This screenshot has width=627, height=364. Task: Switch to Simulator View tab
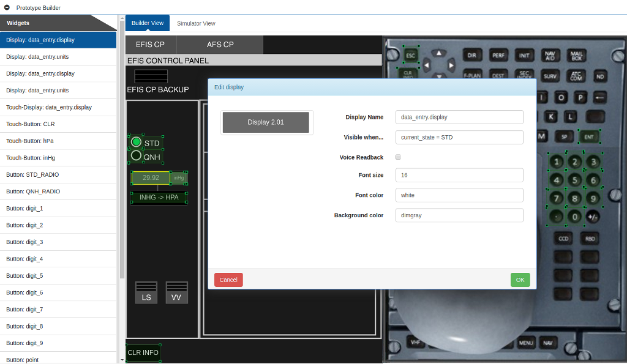(196, 23)
